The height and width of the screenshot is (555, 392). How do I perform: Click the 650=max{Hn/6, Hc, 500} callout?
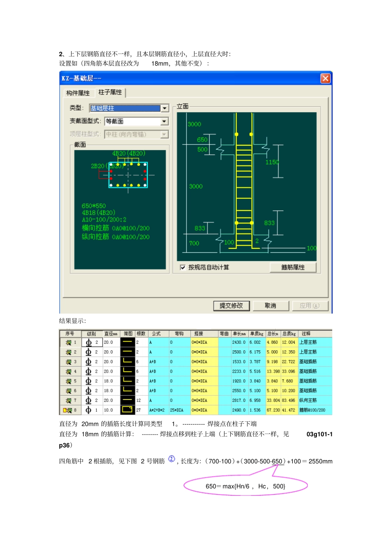(246, 486)
